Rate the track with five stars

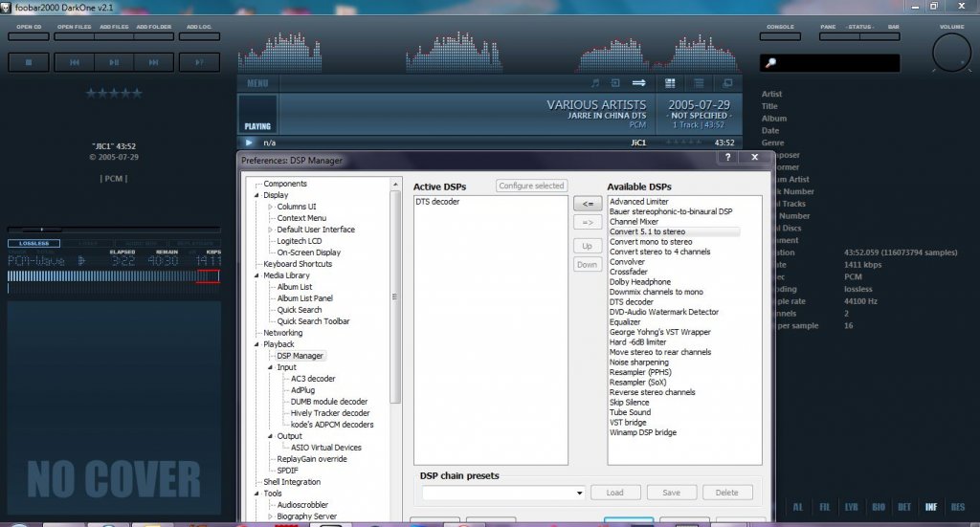[x=114, y=94]
